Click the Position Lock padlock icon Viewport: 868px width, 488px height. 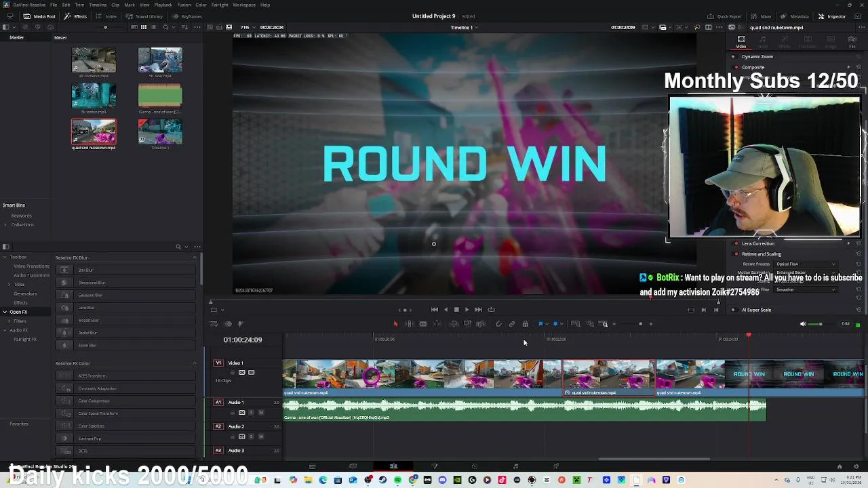[526, 324]
